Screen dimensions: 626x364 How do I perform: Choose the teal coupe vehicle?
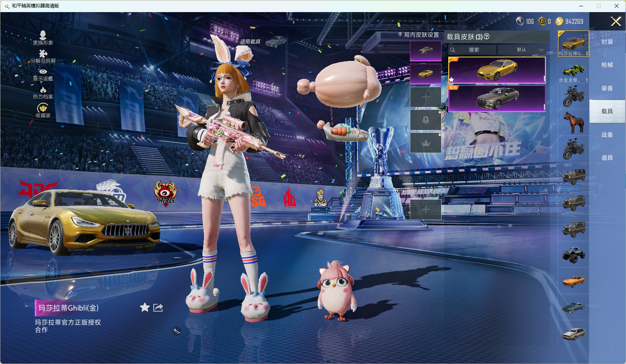click(x=574, y=307)
